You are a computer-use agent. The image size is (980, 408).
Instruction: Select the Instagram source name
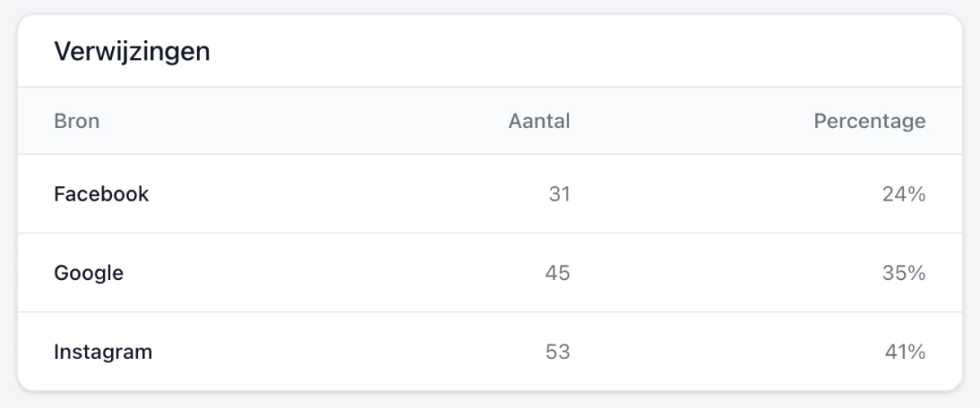coord(103,353)
